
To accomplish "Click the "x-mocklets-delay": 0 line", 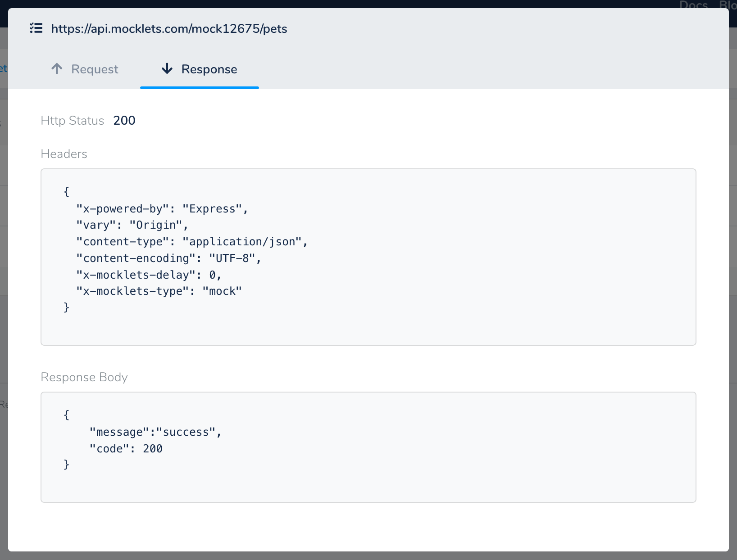I will 149,275.
